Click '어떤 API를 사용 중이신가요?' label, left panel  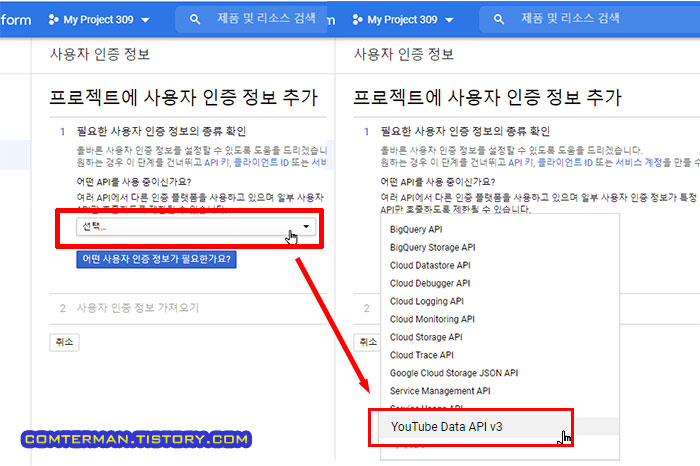tap(134, 182)
